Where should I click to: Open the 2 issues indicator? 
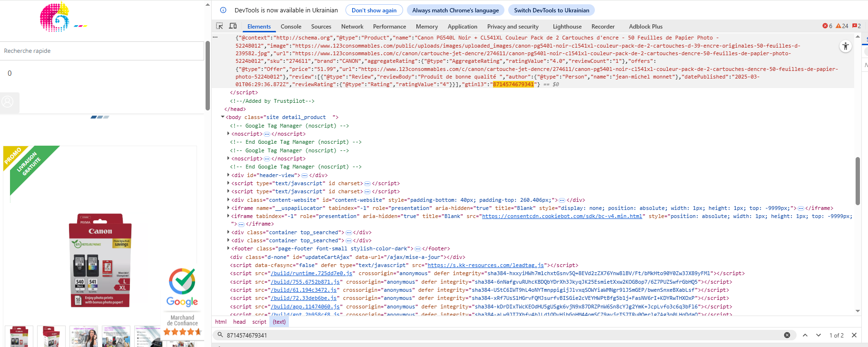pyautogui.click(x=857, y=26)
